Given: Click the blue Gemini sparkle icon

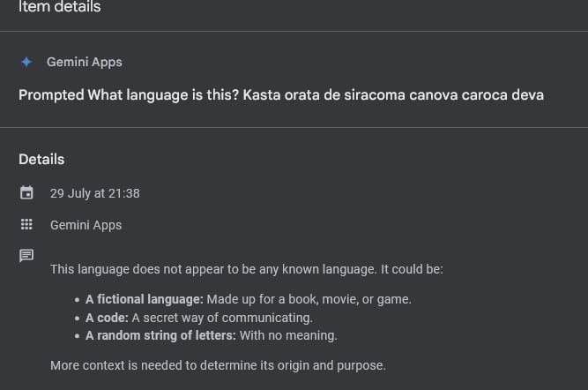Looking at the screenshot, I should (26, 62).
